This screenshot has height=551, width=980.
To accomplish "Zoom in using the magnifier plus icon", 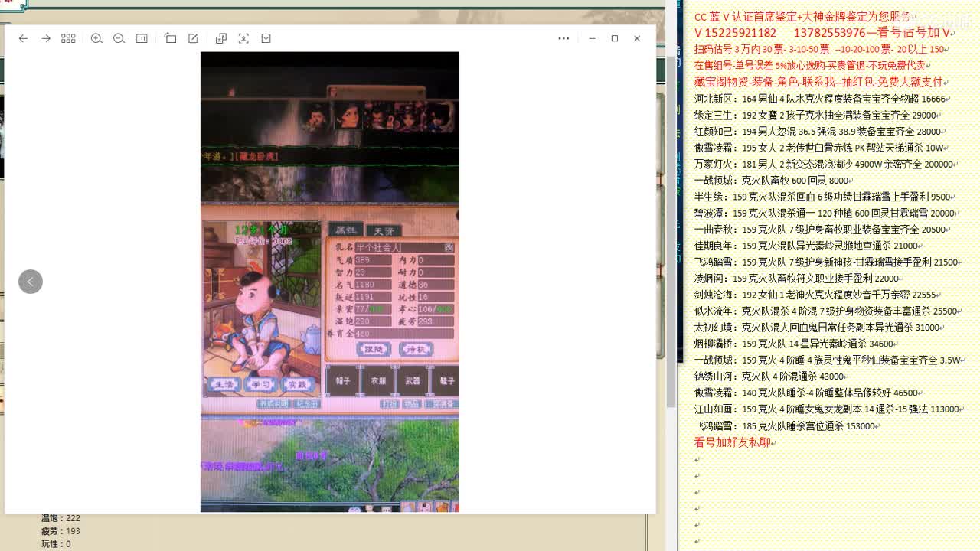I will click(96, 38).
